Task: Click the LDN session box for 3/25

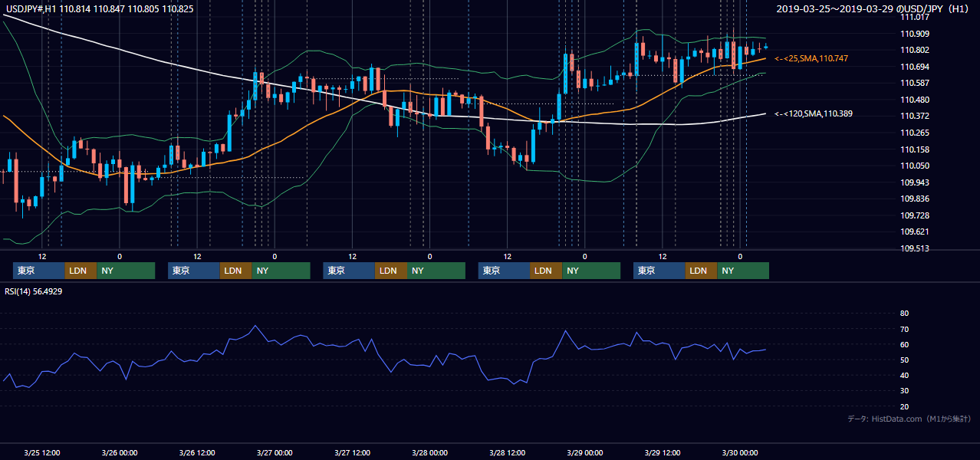Action: click(x=81, y=271)
